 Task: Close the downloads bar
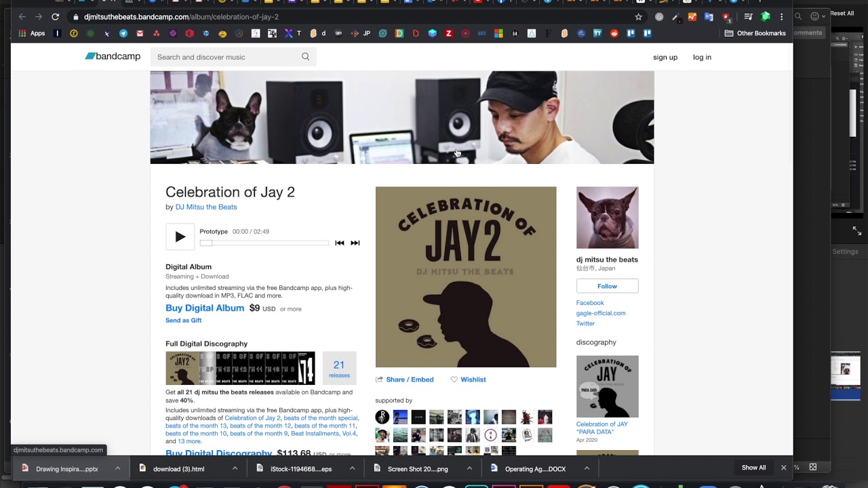pyautogui.click(x=783, y=468)
